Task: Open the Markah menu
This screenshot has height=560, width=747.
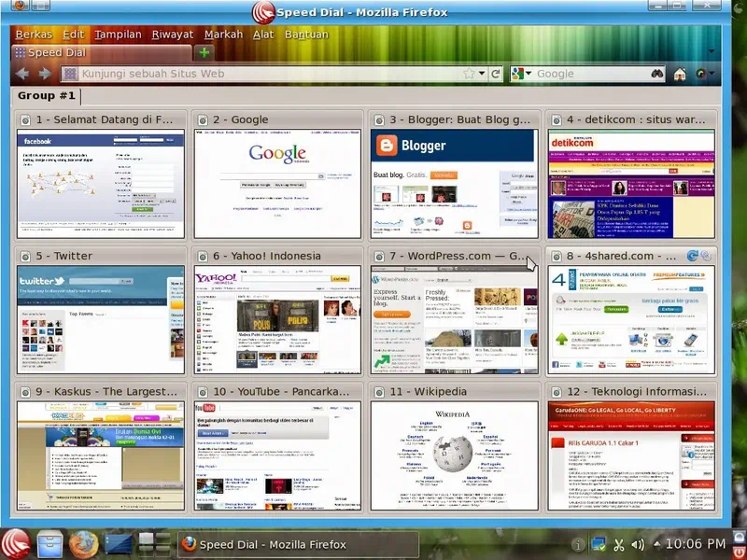Action: click(223, 35)
